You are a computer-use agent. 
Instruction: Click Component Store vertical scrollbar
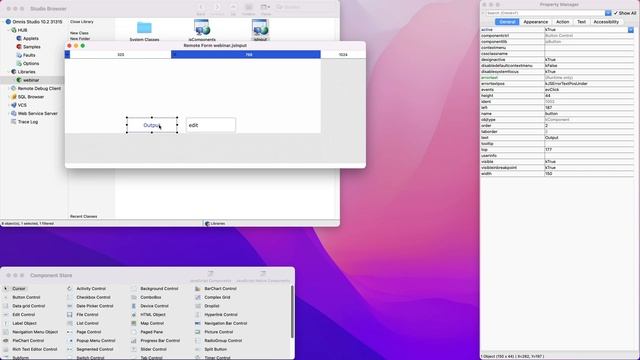pos(292,312)
